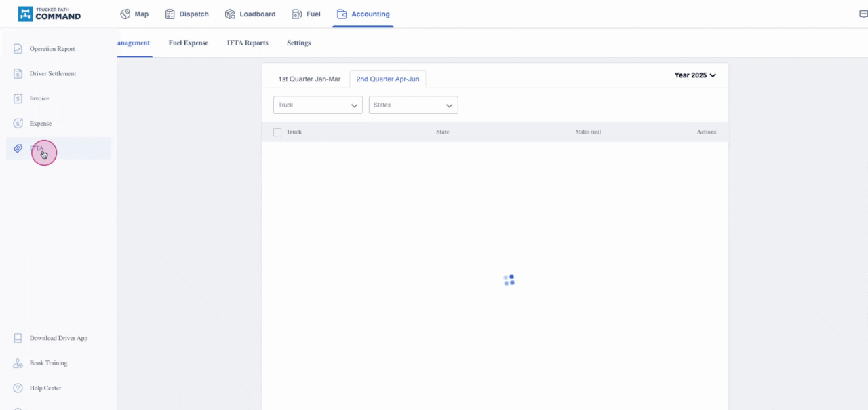The height and width of the screenshot is (410, 868).
Task: Open Operation Report in sidebar
Action: (52, 49)
